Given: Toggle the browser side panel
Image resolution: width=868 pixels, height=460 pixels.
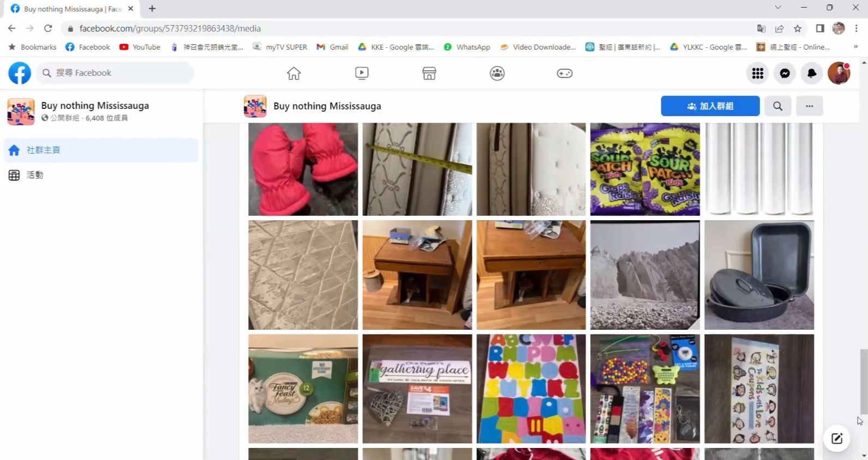Looking at the screenshot, I should point(819,28).
